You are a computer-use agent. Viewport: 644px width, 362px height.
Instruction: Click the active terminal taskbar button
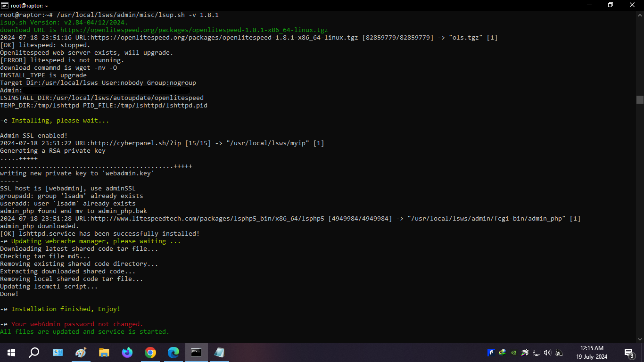point(197,353)
